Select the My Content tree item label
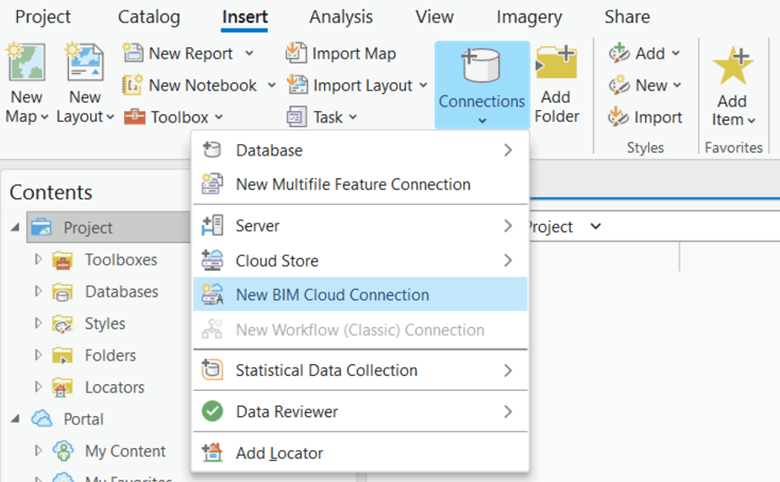This screenshot has height=482, width=780. 125,451
